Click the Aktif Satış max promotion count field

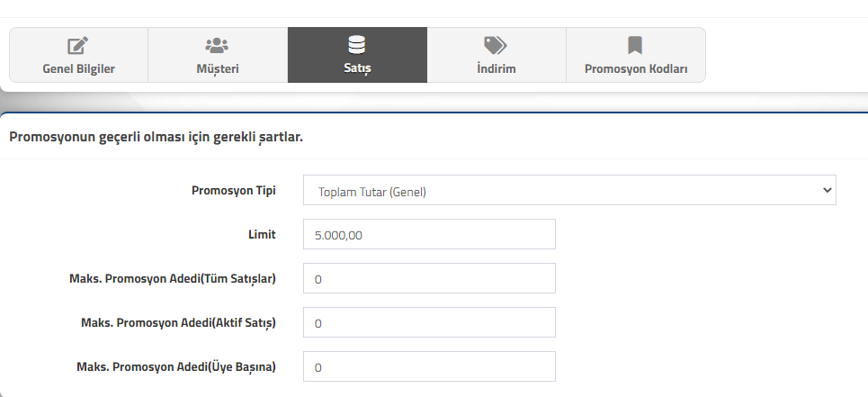tap(429, 322)
